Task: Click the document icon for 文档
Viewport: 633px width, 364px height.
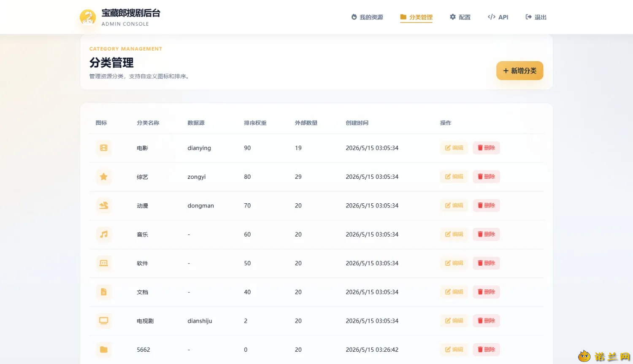Action: tap(104, 292)
